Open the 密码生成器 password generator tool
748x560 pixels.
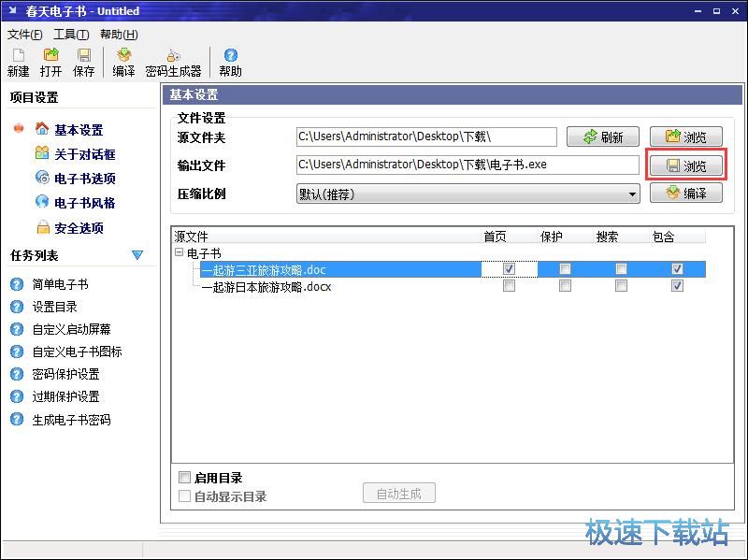173,63
